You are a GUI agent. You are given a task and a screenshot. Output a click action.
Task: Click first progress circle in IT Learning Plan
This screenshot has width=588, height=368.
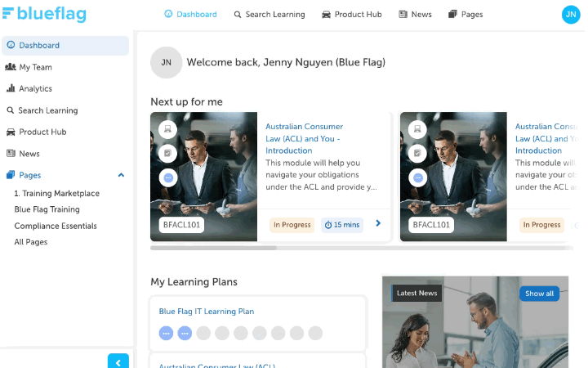coord(166,333)
